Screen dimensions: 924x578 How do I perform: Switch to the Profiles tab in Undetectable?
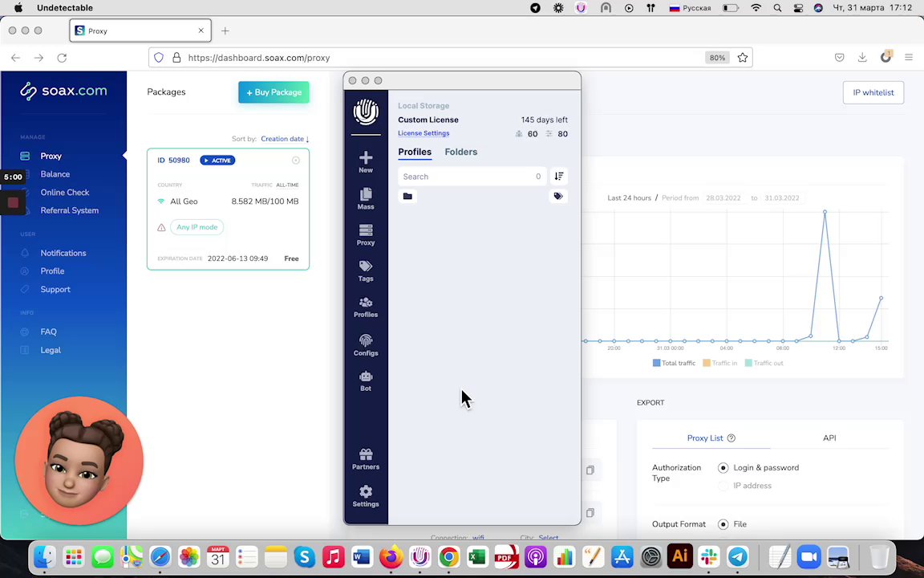415,153
